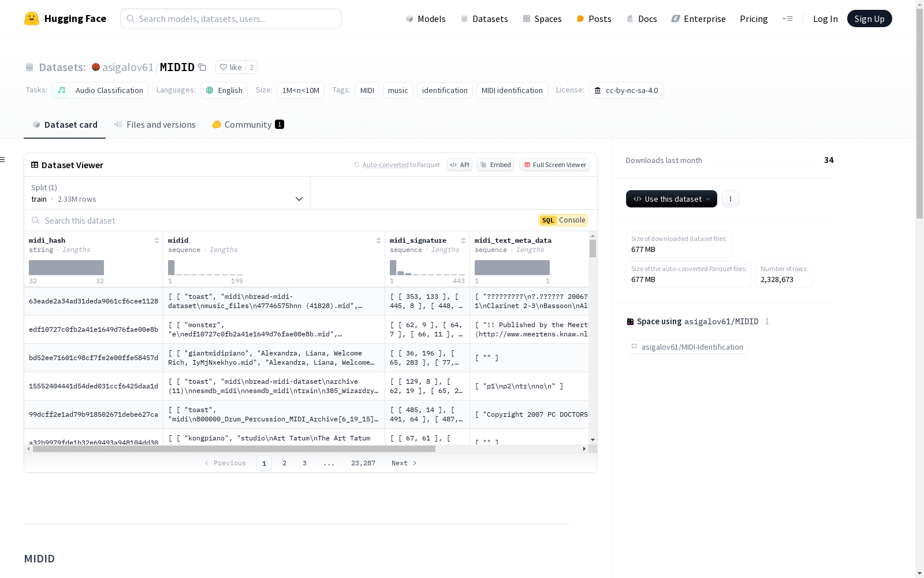The image size is (924, 578).
Task: Copy dataset name with the copy icon
Action: point(202,67)
